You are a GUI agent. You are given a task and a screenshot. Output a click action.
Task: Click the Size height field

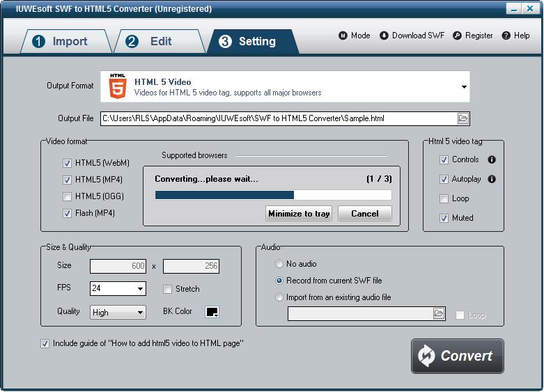point(191,266)
